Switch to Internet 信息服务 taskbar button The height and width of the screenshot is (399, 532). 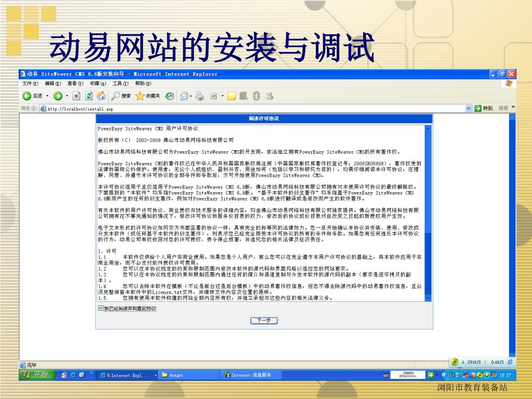tap(251, 375)
